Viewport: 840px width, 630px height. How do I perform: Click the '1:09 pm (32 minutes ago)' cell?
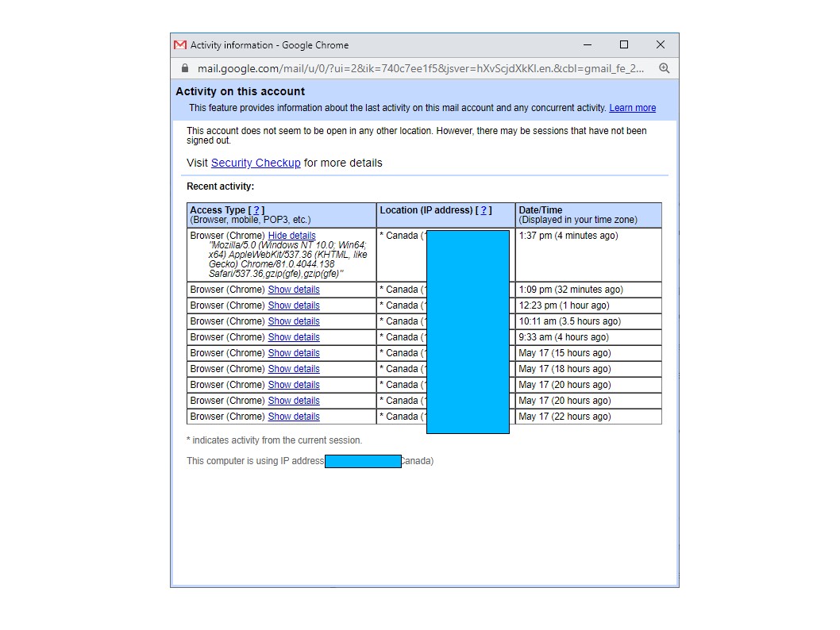point(588,290)
